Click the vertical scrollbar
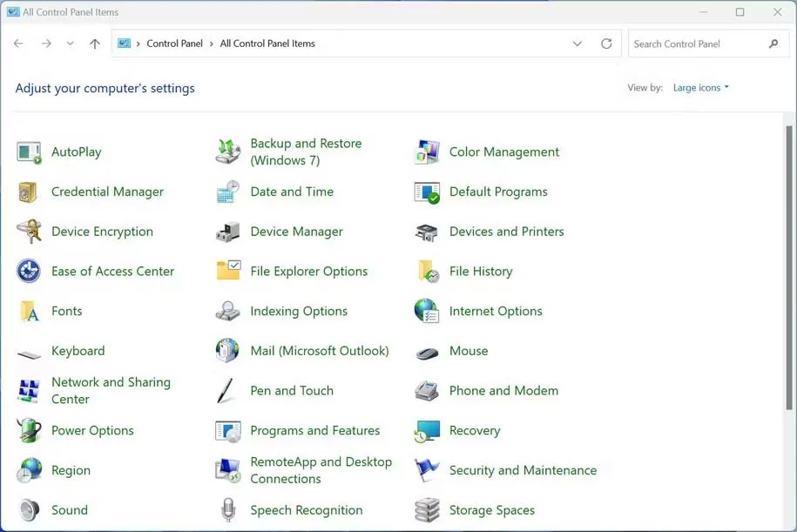The height and width of the screenshot is (532, 797). (789, 261)
